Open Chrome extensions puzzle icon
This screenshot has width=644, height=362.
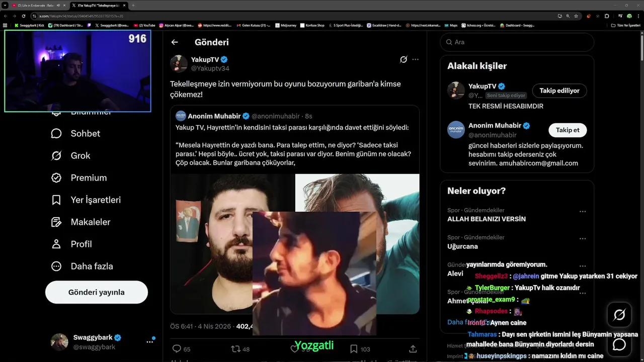coord(607,16)
